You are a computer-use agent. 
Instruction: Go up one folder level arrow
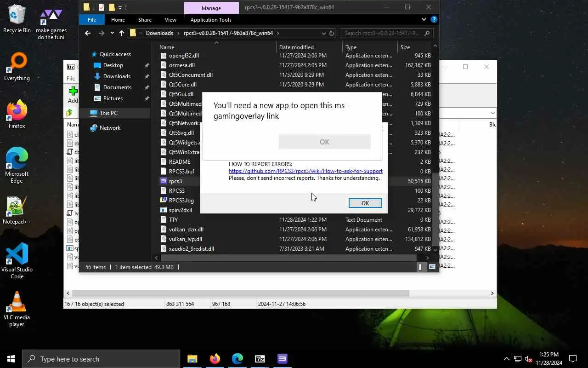click(122, 33)
